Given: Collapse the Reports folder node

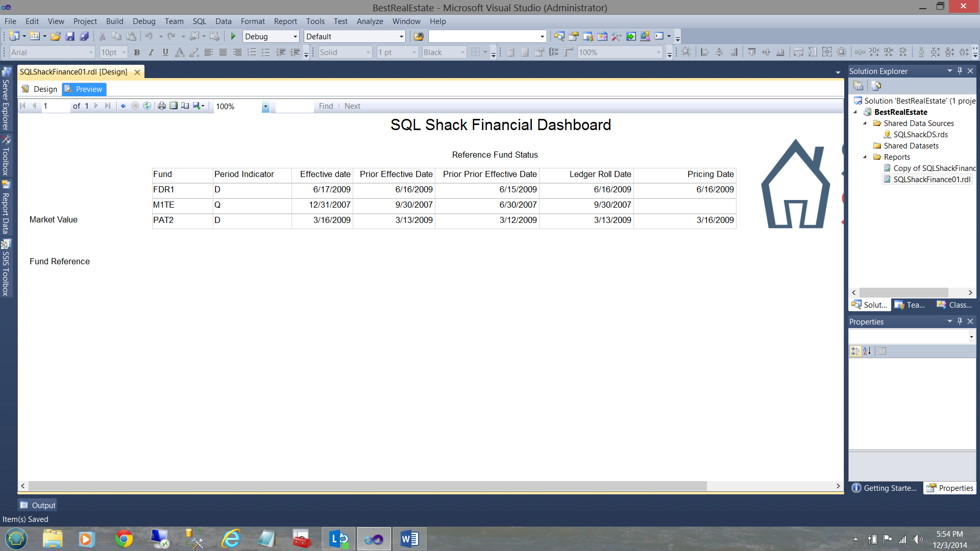Looking at the screenshot, I should click(x=865, y=157).
